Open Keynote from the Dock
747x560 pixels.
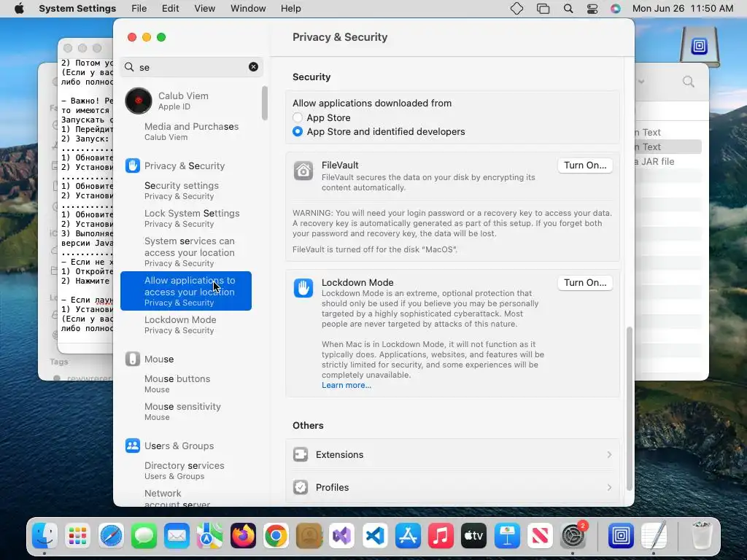point(507,536)
